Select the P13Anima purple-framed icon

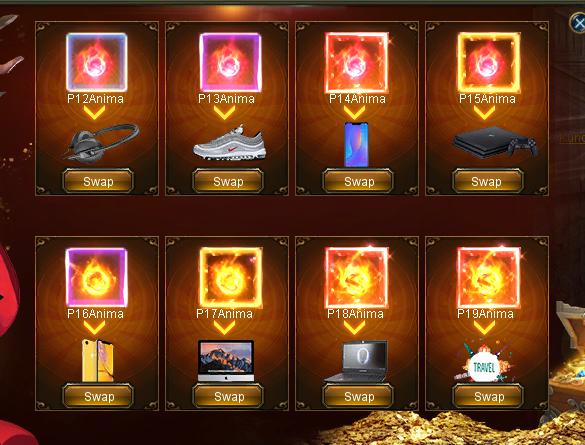click(x=230, y=62)
